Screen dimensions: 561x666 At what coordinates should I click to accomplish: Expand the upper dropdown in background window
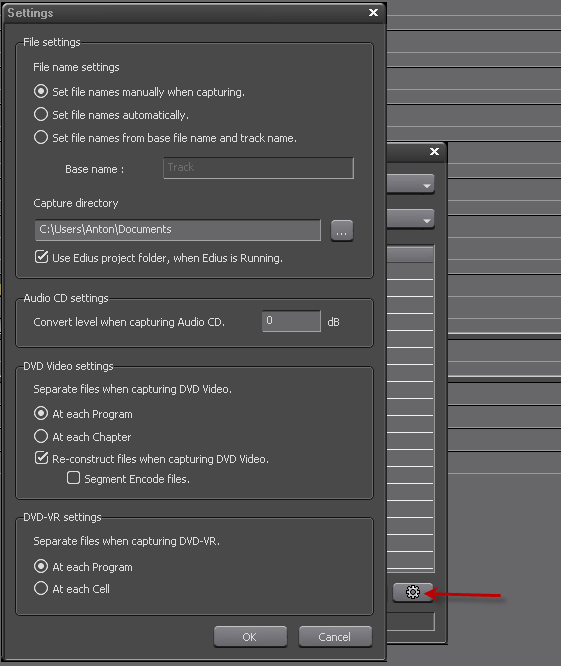(411, 185)
